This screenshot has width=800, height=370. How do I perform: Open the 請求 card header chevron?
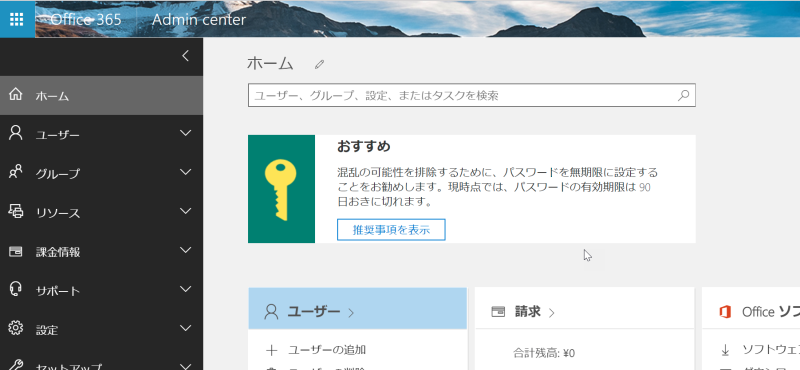point(552,312)
